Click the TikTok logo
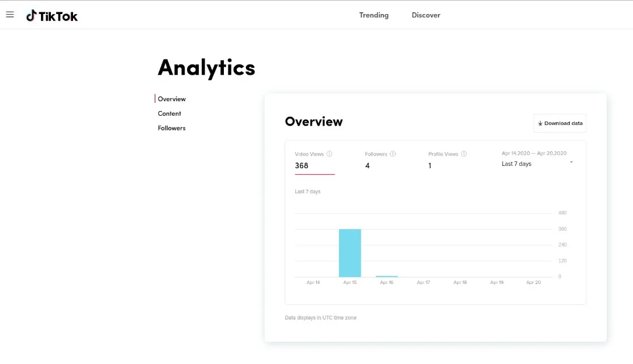This screenshot has height=364, width=633. pos(51,16)
